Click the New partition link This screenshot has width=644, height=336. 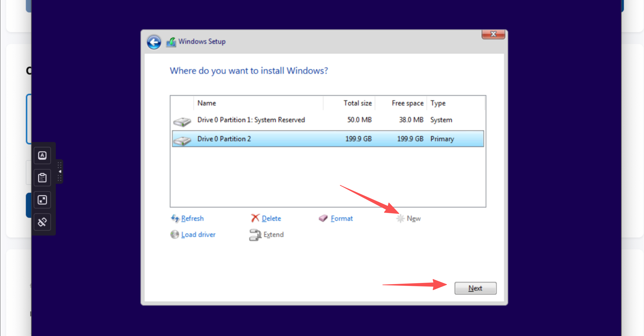414,218
